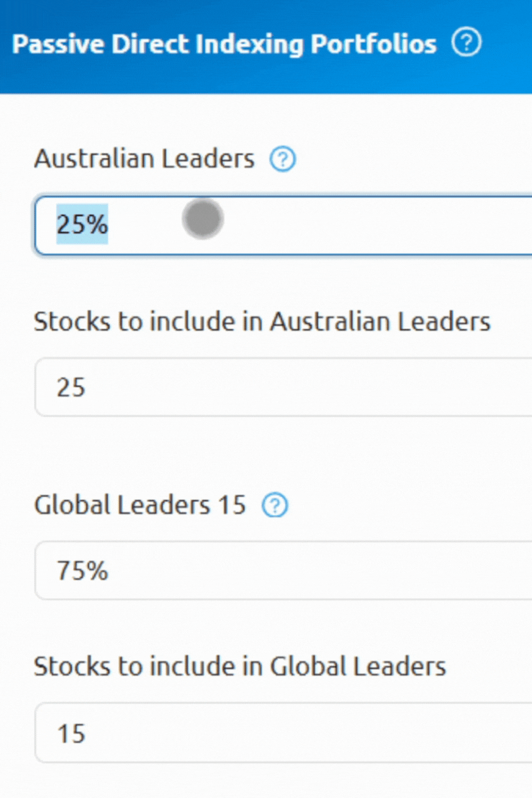Click the highlighted 25% text

82,225
